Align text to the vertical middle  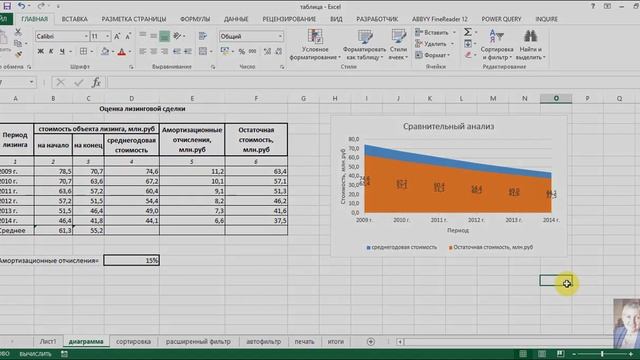[153, 36]
